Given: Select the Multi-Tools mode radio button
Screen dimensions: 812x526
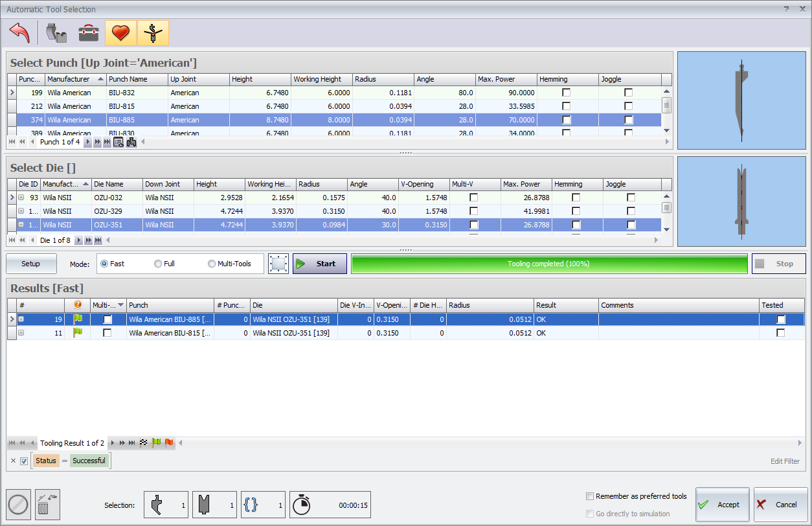Looking at the screenshot, I should click(229, 264).
